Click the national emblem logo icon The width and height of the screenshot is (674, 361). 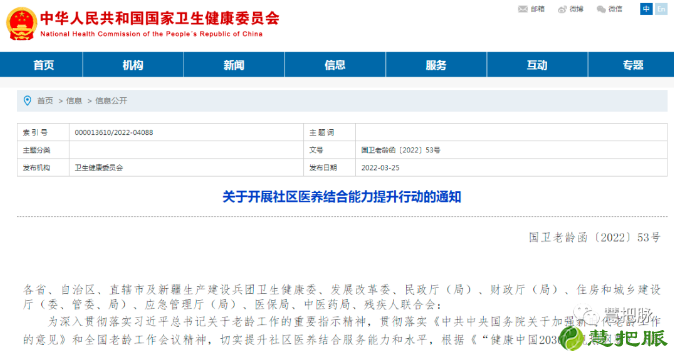pyautogui.click(x=21, y=24)
